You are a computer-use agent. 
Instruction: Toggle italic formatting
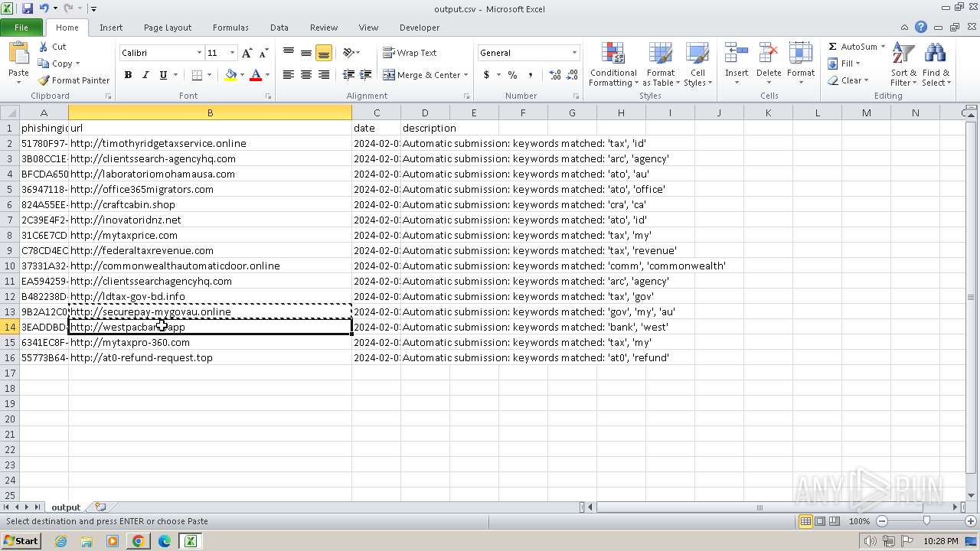145,75
